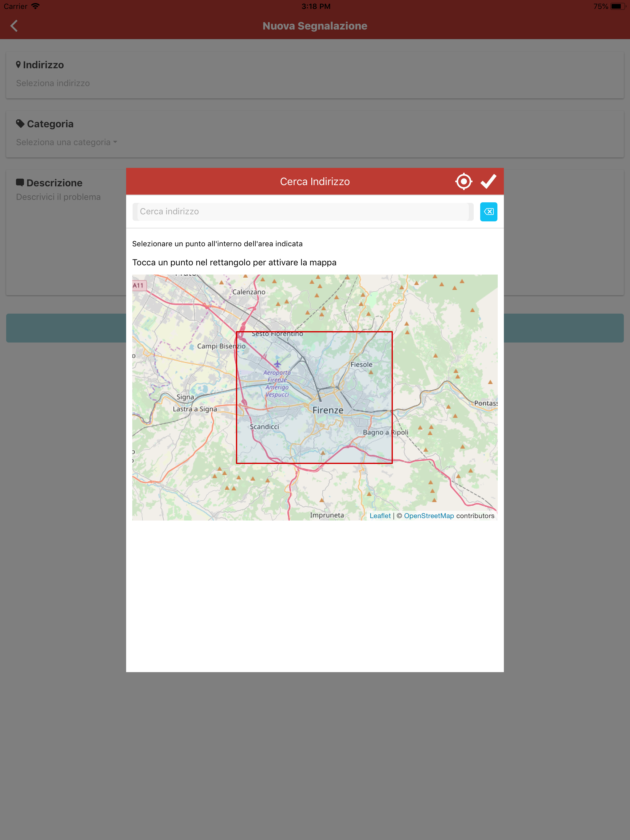
Task: Tap Calenzano label on the map
Action: point(249,292)
